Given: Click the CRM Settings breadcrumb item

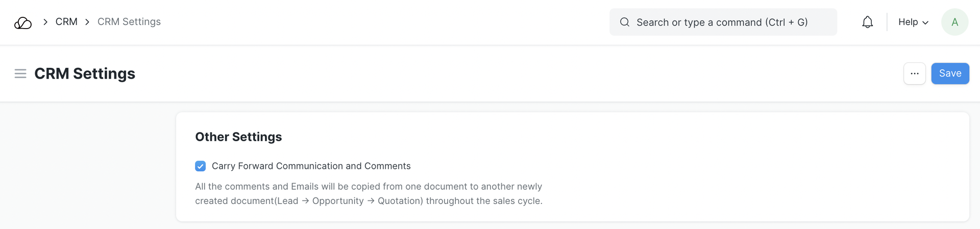Looking at the screenshot, I should (x=129, y=22).
